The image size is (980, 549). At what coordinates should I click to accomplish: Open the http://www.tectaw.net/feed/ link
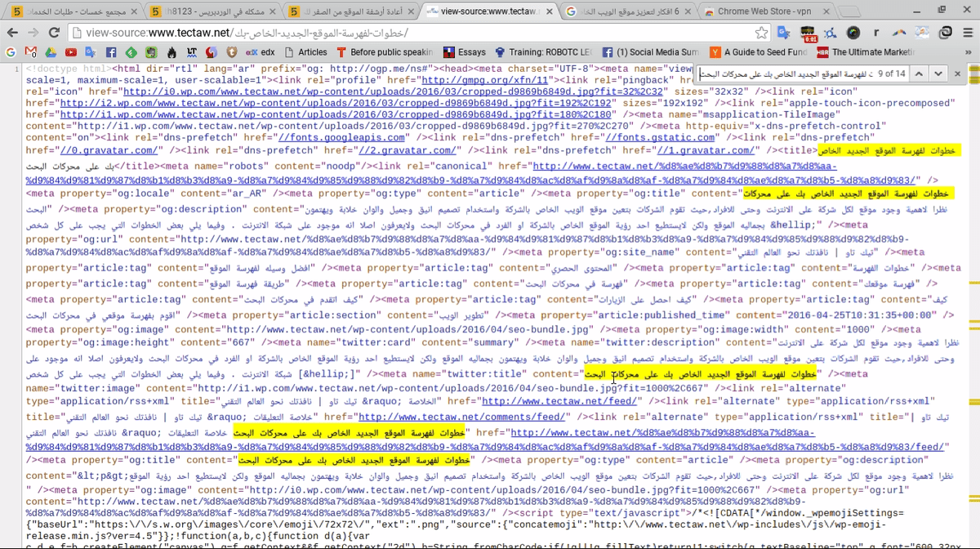pyautogui.click(x=559, y=401)
